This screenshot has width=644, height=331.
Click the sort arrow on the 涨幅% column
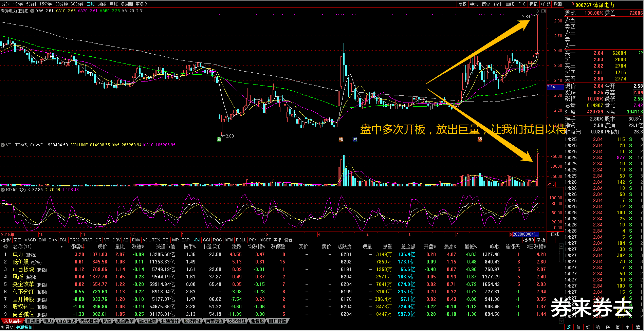[84, 247]
